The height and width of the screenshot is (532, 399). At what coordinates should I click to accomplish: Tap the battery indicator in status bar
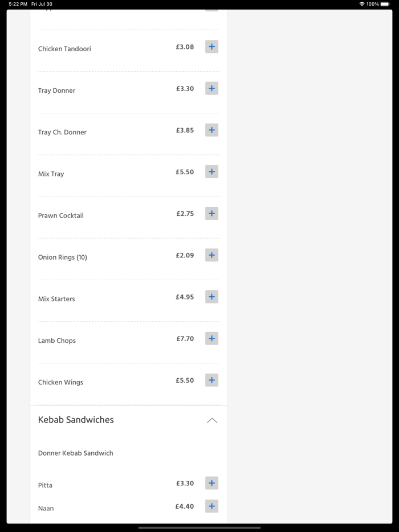click(x=385, y=4)
